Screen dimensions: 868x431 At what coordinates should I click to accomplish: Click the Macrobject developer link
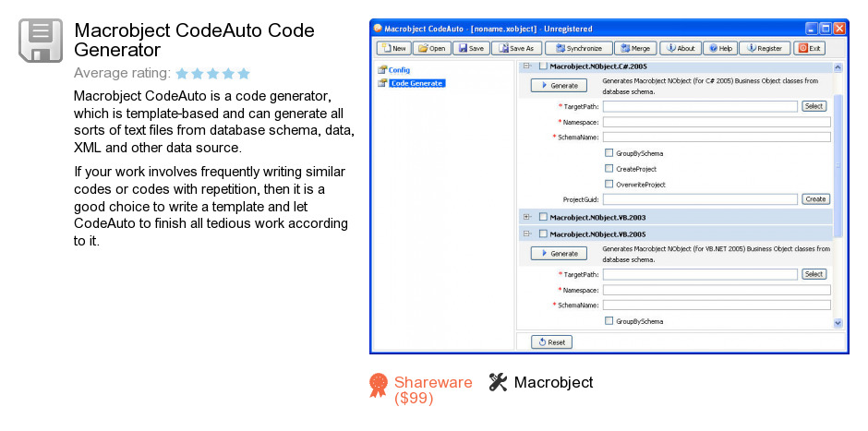[x=553, y=382]
